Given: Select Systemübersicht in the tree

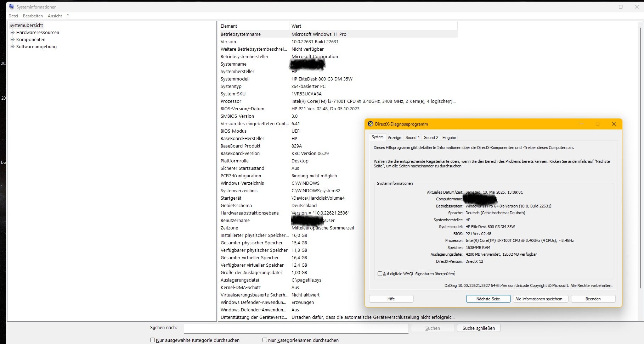Looking at the screenshot, I should pyautogui.click(x=26, y=25).
